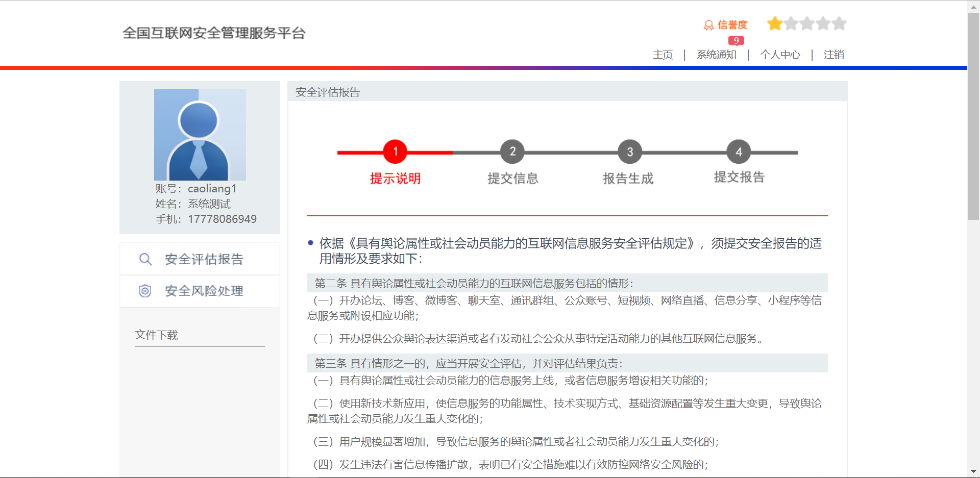Click the paragraph starting 依据《具有舆论属性
The width and height of the screenshot is (980, 478).
tap(570, 251)
